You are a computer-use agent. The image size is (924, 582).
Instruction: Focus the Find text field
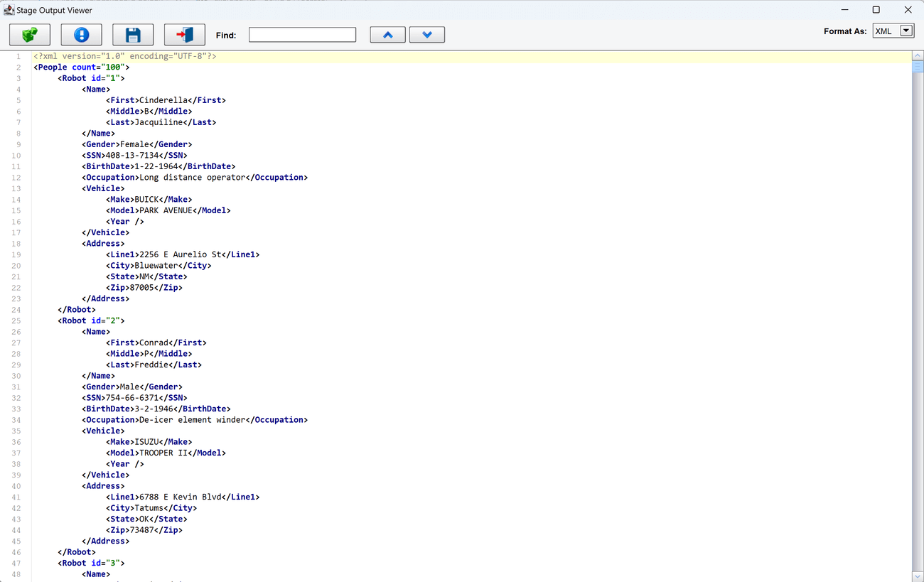pyautogui.click(x=302, y=35)
